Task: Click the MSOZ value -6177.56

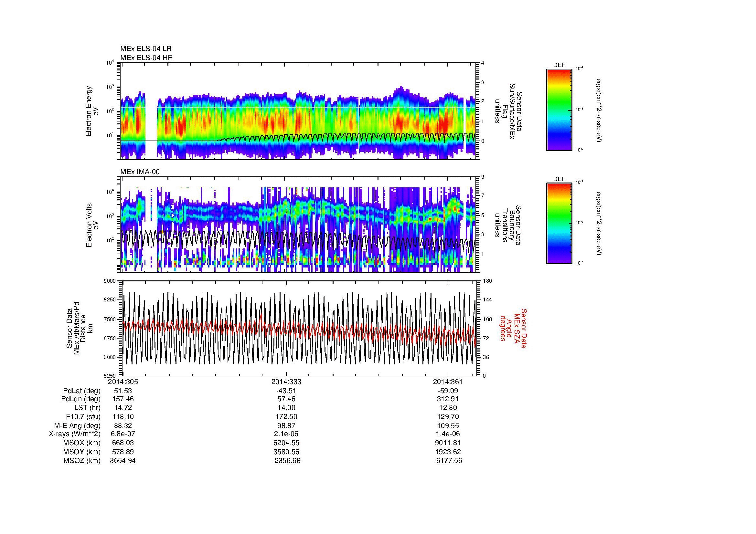Action: 448,461
